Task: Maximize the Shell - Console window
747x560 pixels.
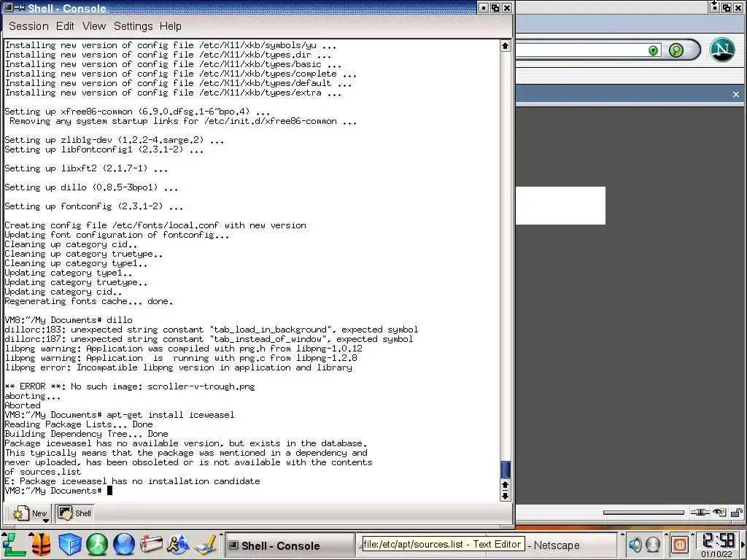Action: pos(495,7)
